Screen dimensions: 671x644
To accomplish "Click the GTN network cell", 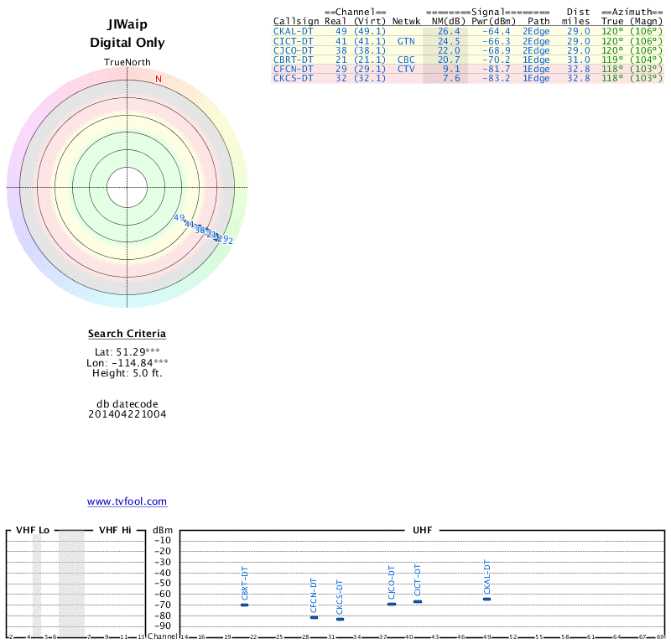I will point(406,40).
